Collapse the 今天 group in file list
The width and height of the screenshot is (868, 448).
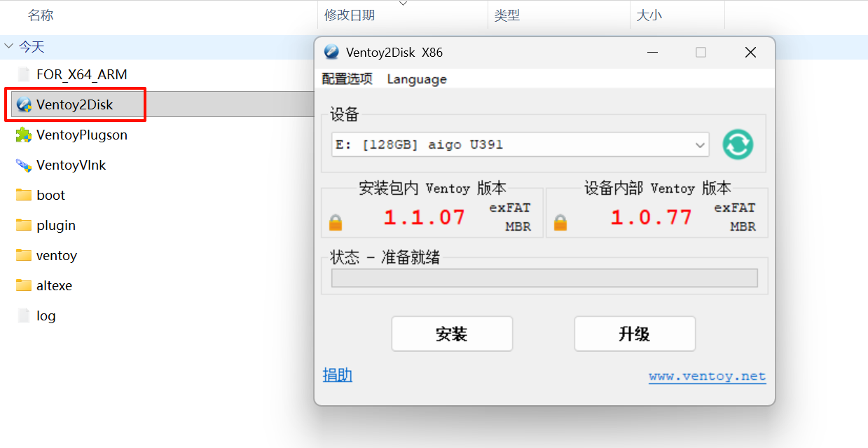click(x=9, y=46)
